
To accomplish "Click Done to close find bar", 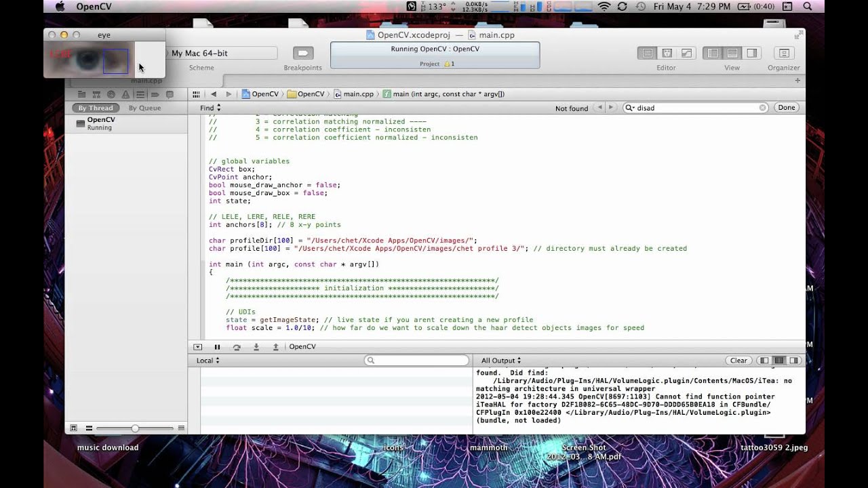I will tap(787, 108).
